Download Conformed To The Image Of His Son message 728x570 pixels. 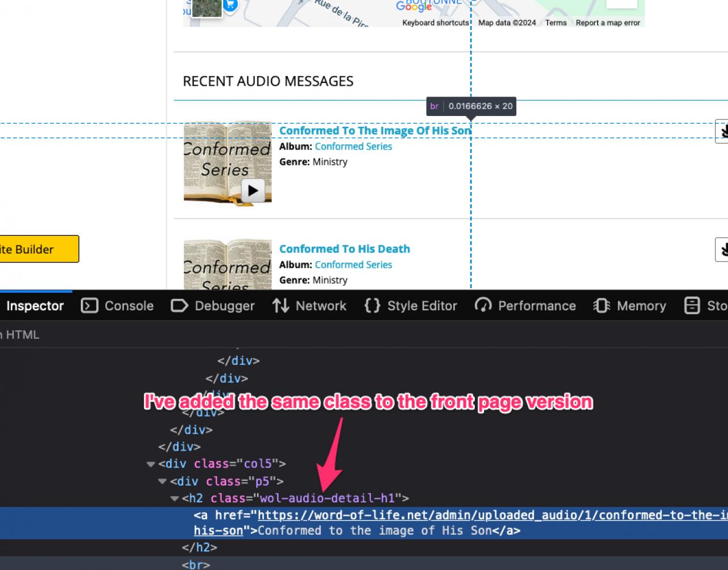point(722,131)
